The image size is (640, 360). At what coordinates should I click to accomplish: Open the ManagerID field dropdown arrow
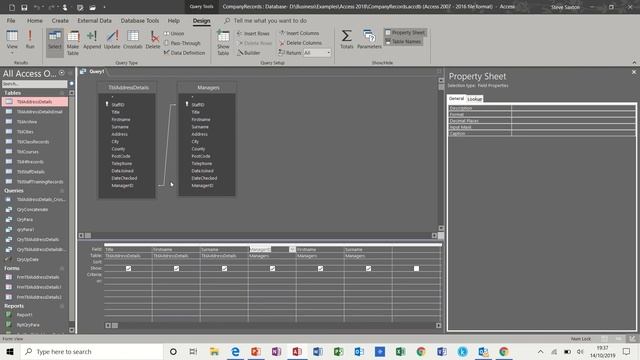292,249
